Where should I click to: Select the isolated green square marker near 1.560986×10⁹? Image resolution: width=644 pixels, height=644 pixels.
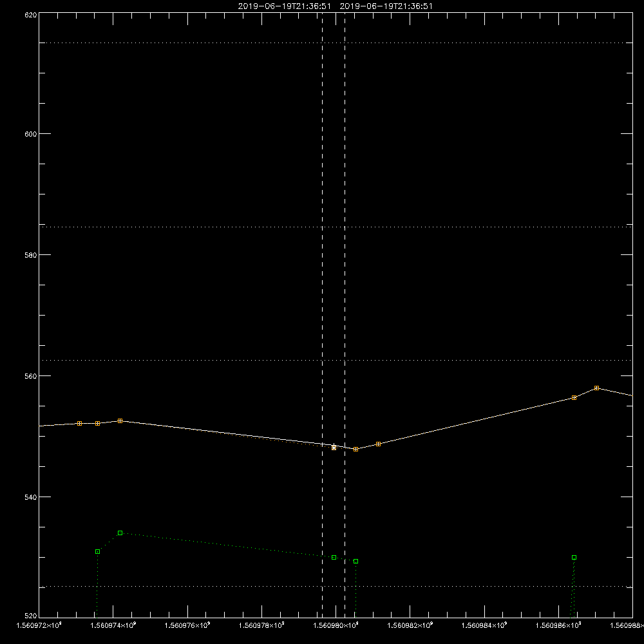(x=574, y=557)
